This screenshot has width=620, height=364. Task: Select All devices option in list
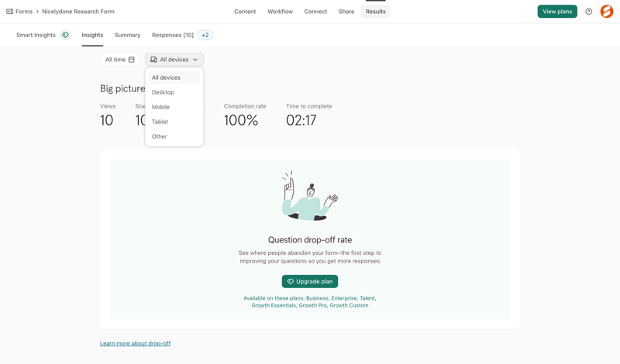click(x=174, y=77)
